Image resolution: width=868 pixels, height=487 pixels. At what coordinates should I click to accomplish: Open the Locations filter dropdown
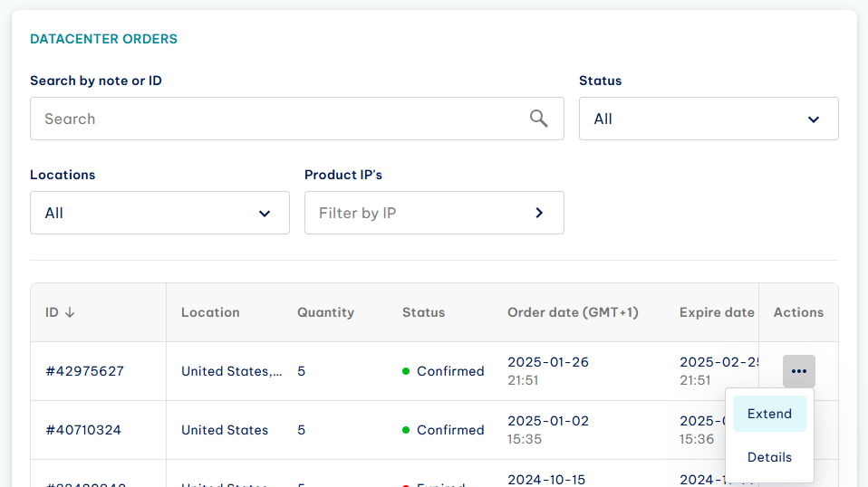point(159,213)
